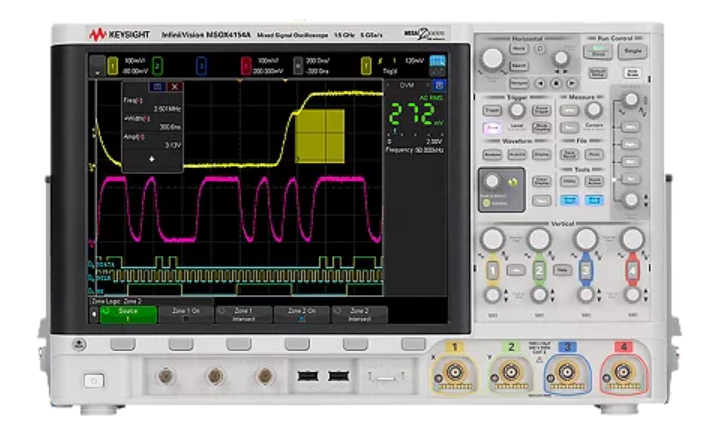Image resolution: width=702 pixels, height=435 pixels.
Task: Open the Zone 1 Intersect softkey
Action: (x=244, y=315)
